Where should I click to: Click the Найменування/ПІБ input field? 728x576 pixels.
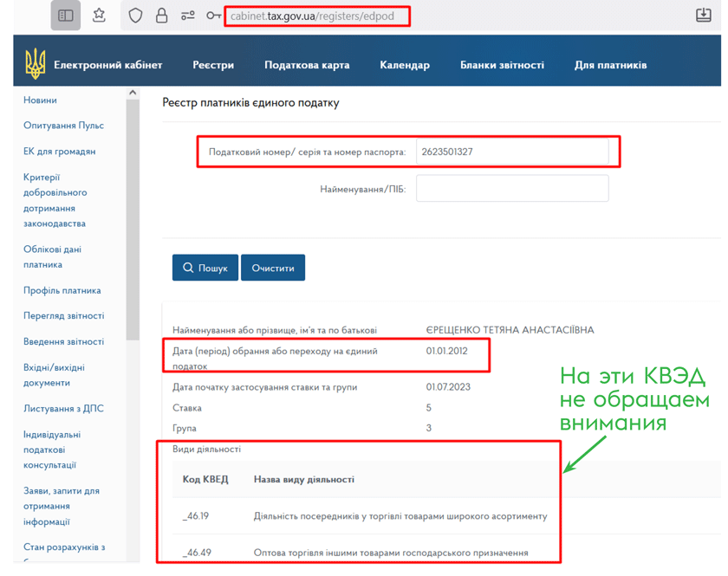click(511, 188)
